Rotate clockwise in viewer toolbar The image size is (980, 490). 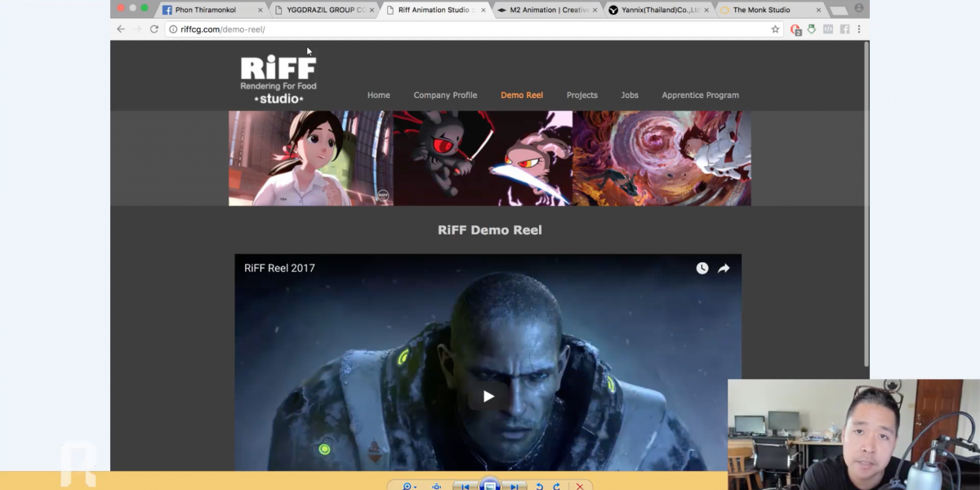pos(557,487)
